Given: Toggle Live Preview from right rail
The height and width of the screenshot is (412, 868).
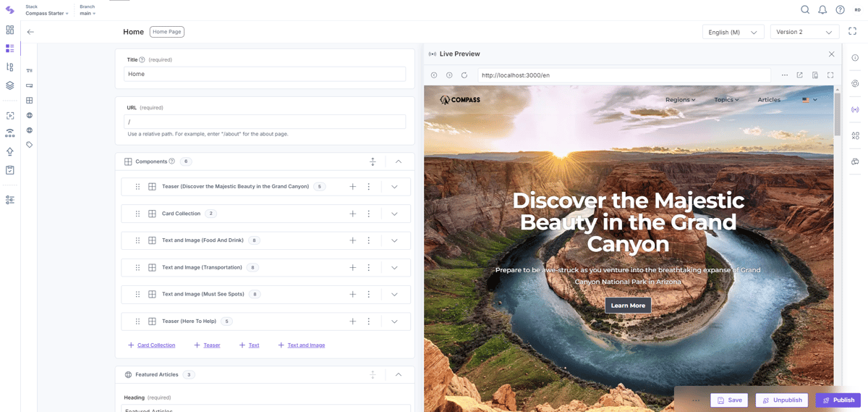Looking at the screenshot, I should (x=855, y=110).
